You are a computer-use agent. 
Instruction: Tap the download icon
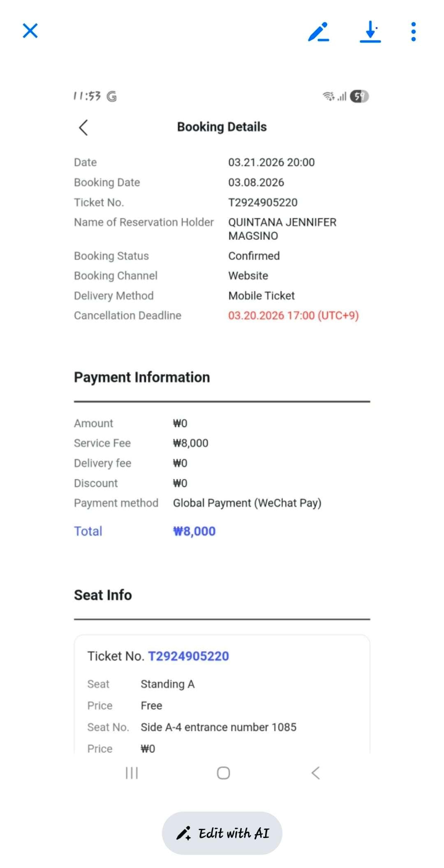coord(370,32)
